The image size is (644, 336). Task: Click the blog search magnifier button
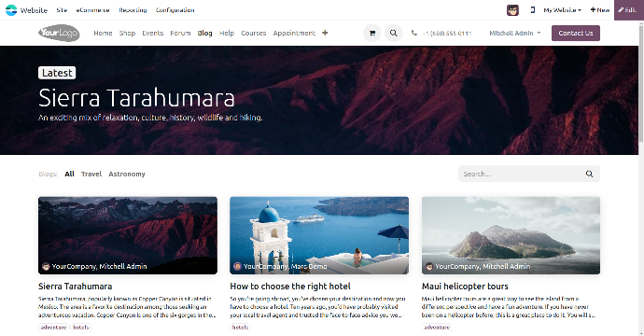point(589,174)
